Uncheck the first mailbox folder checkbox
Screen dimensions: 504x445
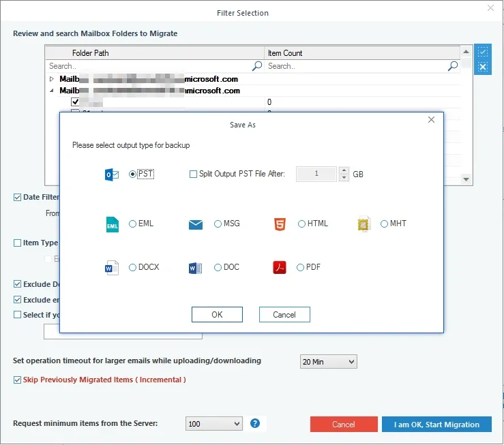point(75,102)
